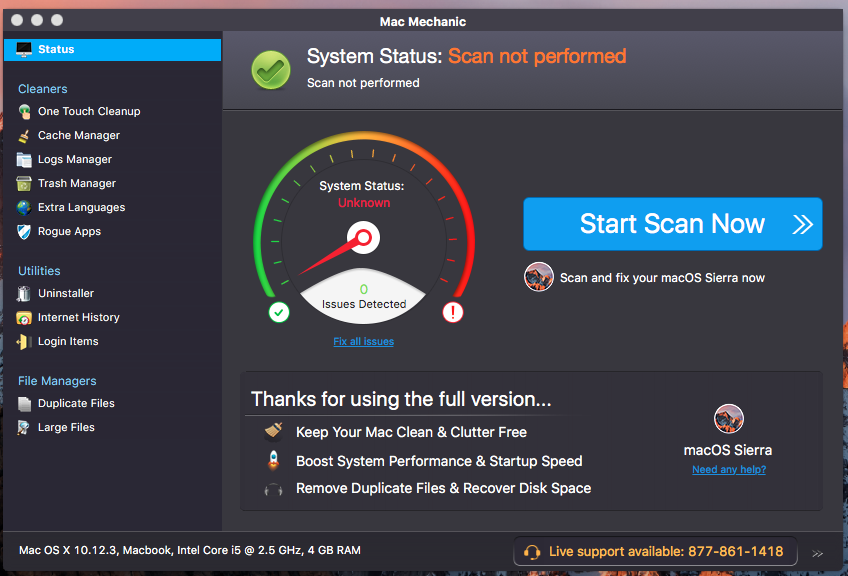This screenshot has height=576, width=848.
Task: Click the red Unknown status label in gauge
Action: 364,203
